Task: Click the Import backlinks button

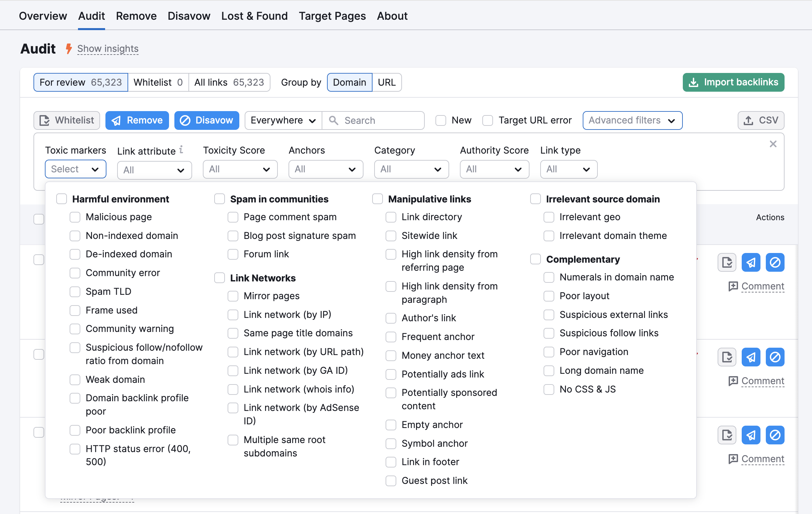Action: click(733, 82)
